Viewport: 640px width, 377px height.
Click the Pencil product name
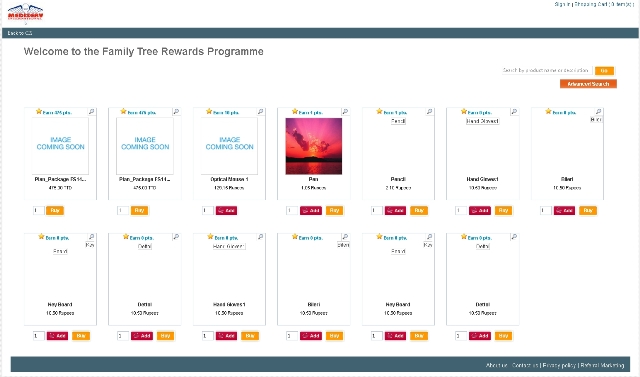pyautogui.click(x=398, y=179)
